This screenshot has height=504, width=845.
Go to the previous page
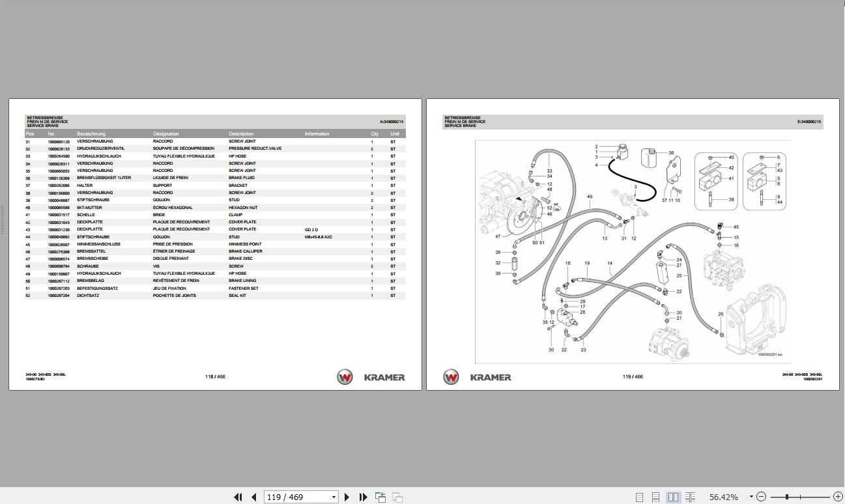254,497
